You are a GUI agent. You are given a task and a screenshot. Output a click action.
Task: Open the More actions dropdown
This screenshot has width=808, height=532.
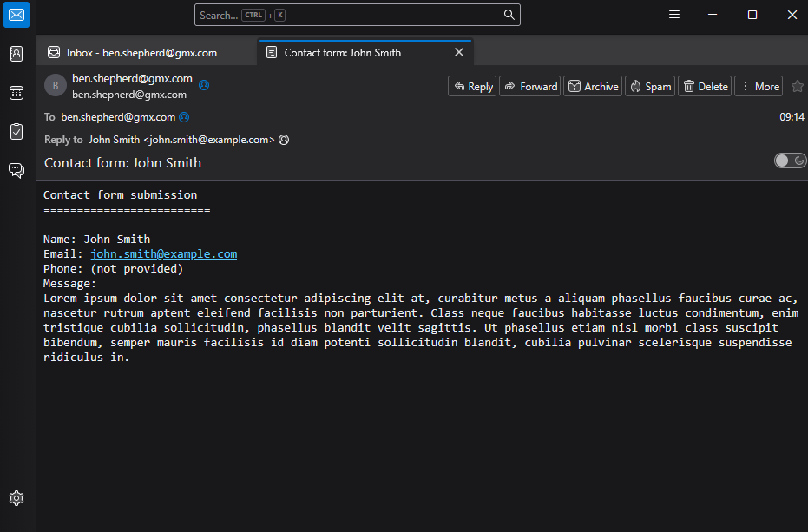coord(759,86)
